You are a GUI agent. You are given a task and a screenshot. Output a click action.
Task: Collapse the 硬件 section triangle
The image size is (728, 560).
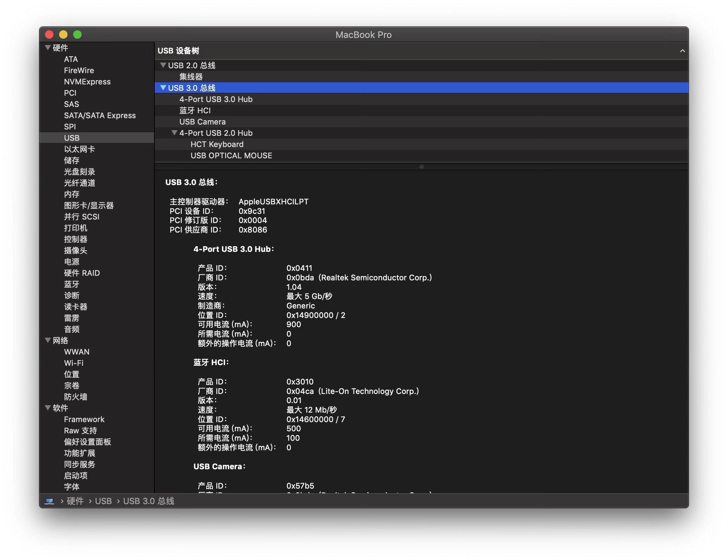coord(48,47)
